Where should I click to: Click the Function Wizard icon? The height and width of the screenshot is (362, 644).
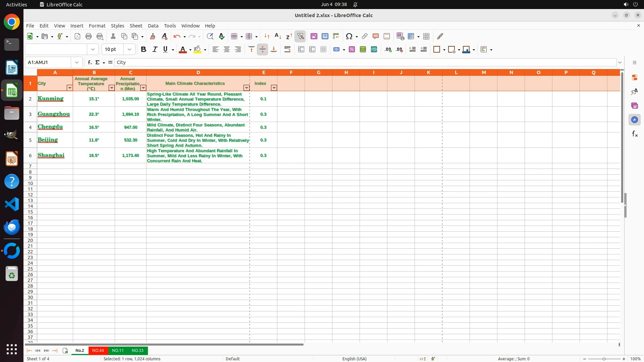[x=90, y=62]
